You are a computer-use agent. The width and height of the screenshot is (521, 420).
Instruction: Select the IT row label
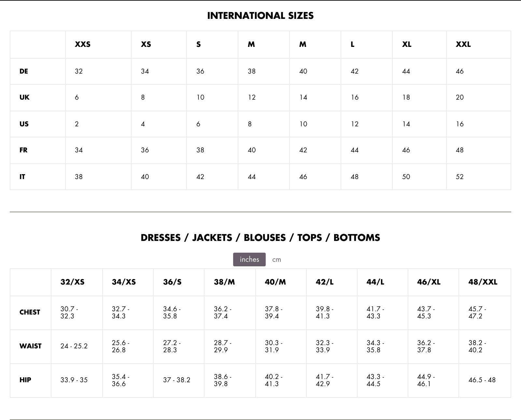point(22,177)
